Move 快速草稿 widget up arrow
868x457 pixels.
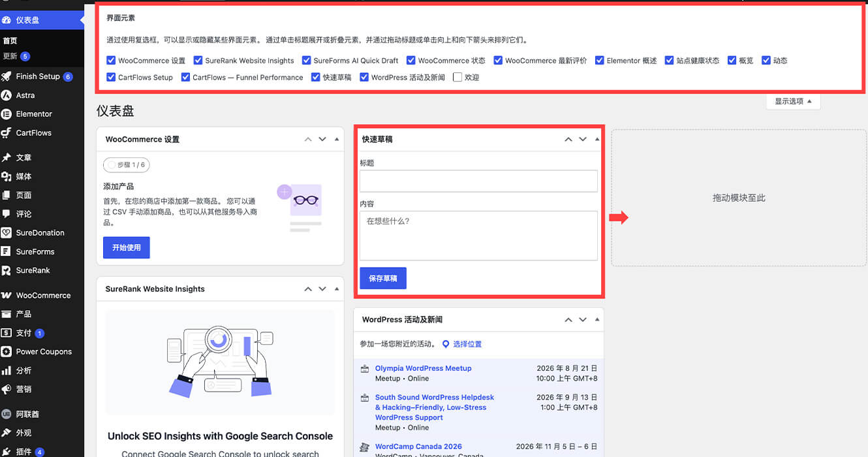tap(568, 139)
